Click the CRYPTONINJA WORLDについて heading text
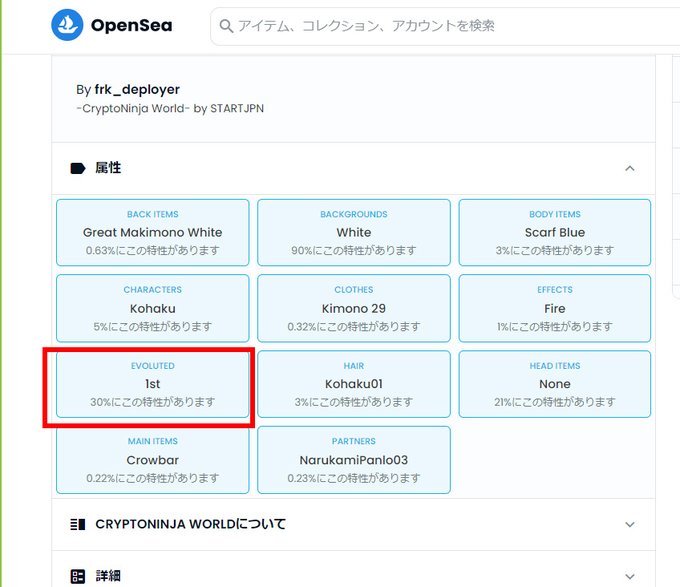Screen dimensions: 680x587 pos(190,524)
